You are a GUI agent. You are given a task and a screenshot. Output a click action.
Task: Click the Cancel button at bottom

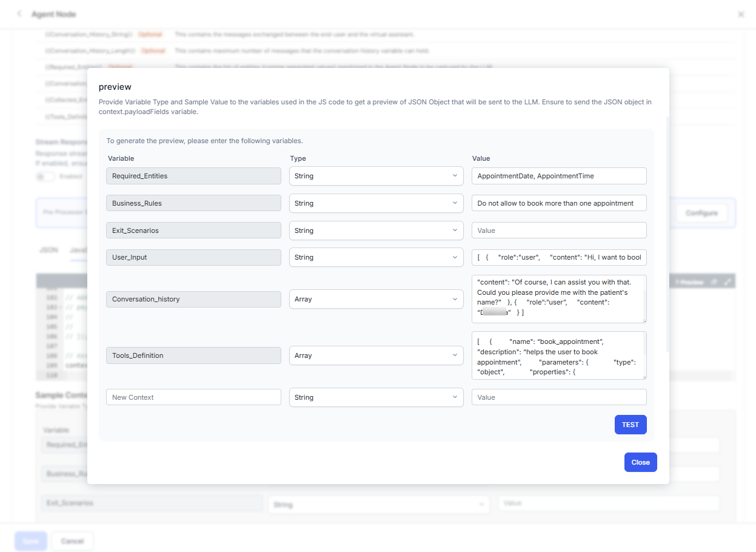coord(72,541)
